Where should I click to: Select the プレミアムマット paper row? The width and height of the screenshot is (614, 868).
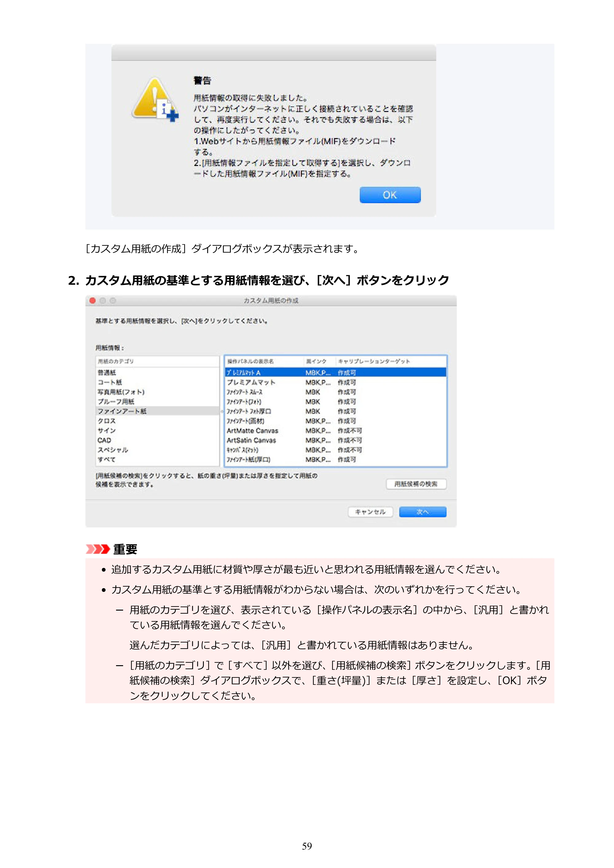pyautogui.click(x=336, y=382)
